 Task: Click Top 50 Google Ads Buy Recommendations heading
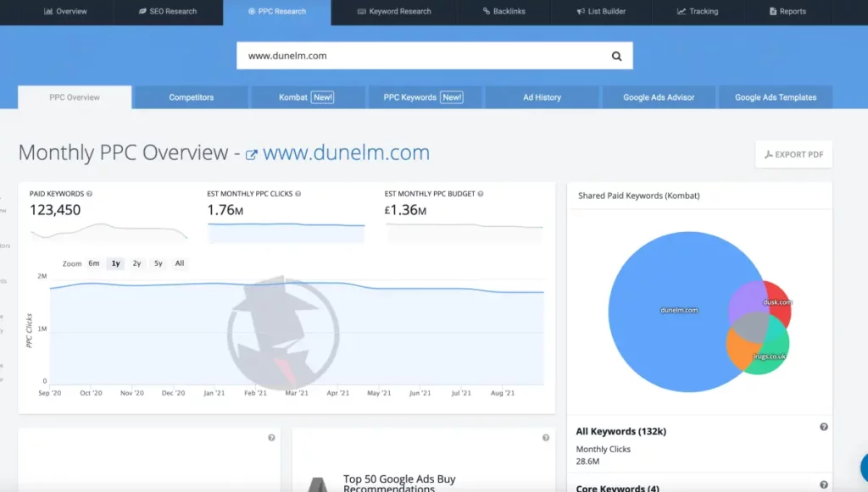399,483
